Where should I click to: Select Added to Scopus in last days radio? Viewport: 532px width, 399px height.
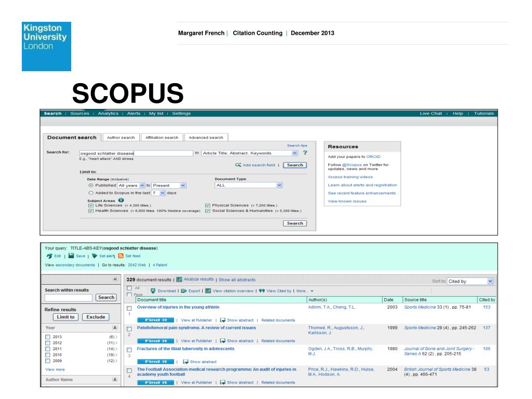point(91,193)
